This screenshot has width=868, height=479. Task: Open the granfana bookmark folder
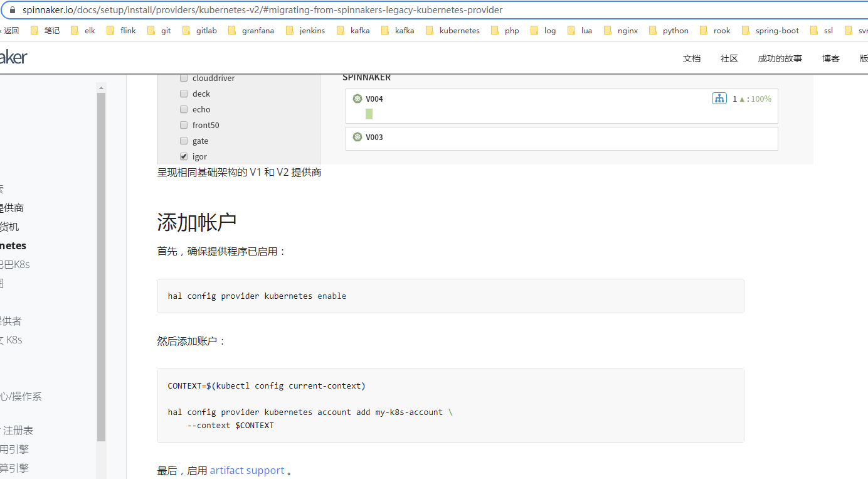[x=251, y=30]
